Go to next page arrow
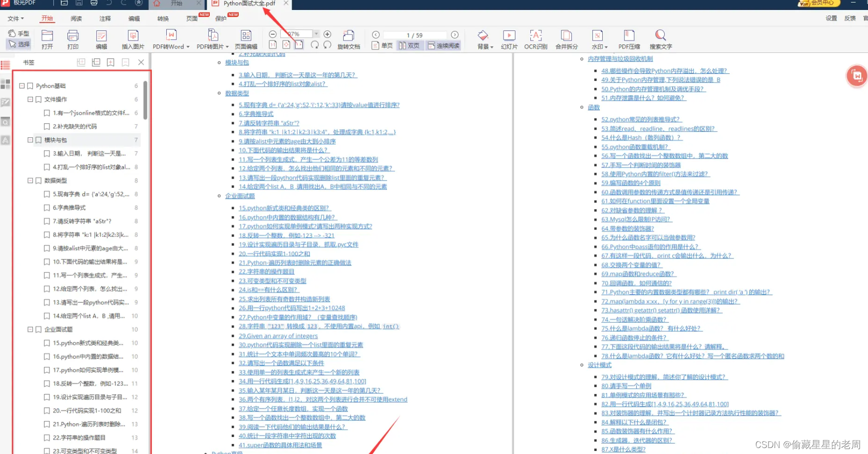Screen dimensions: 868x454 pos(454,35)
